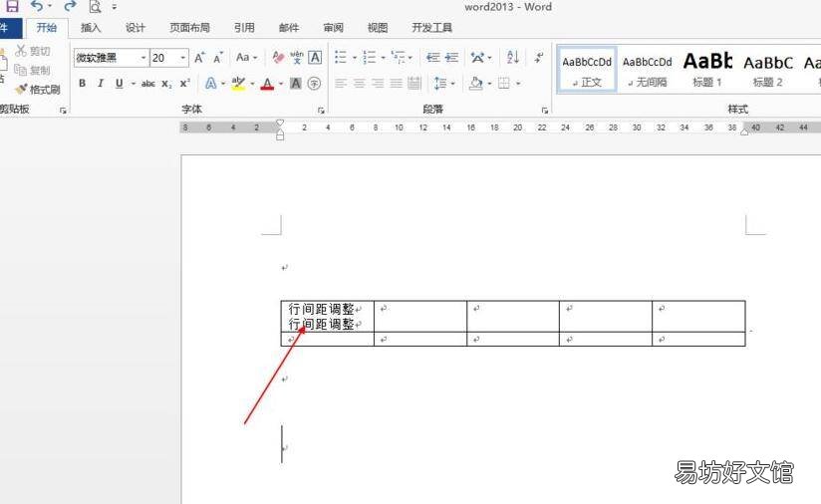Select the 视图 tab
Viewport: 821px width, 504px height.
pyautogui.click(x=378, y=28)
